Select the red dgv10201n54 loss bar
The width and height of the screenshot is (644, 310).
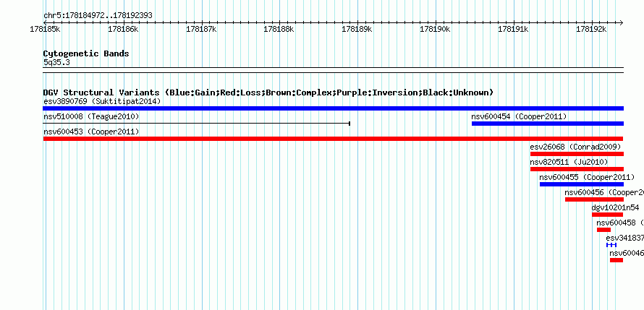click(x=607, y=215)
